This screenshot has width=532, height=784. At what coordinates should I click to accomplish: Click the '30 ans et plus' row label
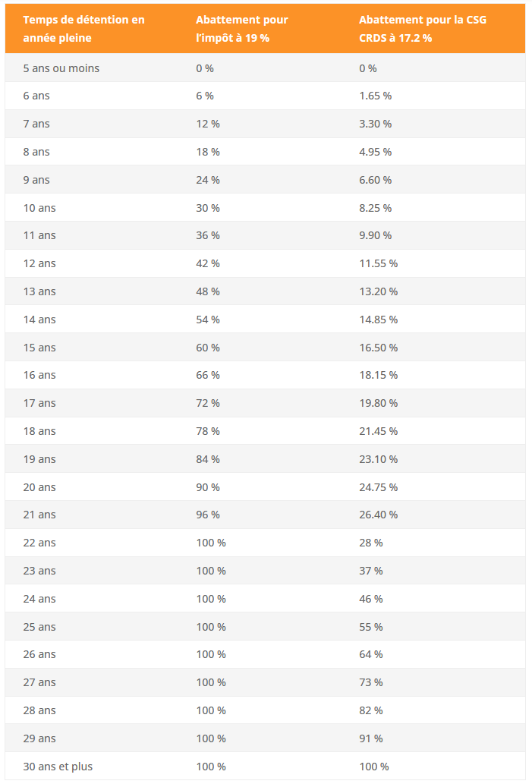(x=58, y=767)
